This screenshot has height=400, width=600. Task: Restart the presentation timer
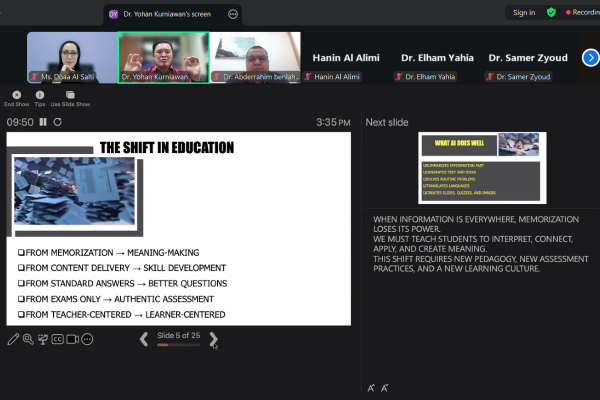click(57, 122)
